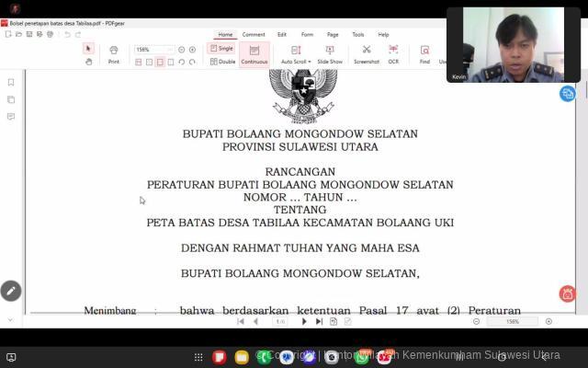This screenshot has height=368, width=588.
Task: Open the Home ribbon tab
Action: 225,35
